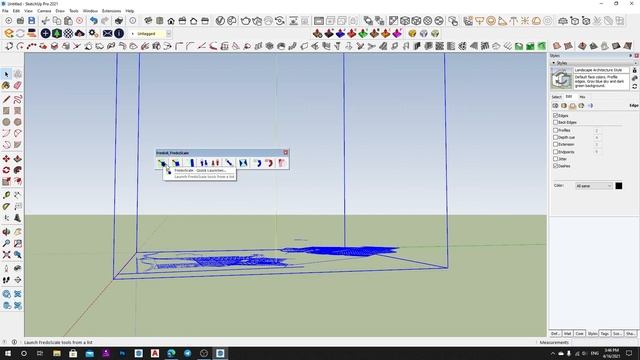Switch to the Select tab in Styles
Viewport: 640px width, 360px height.
pyautogui.click(x=556, y=97)
